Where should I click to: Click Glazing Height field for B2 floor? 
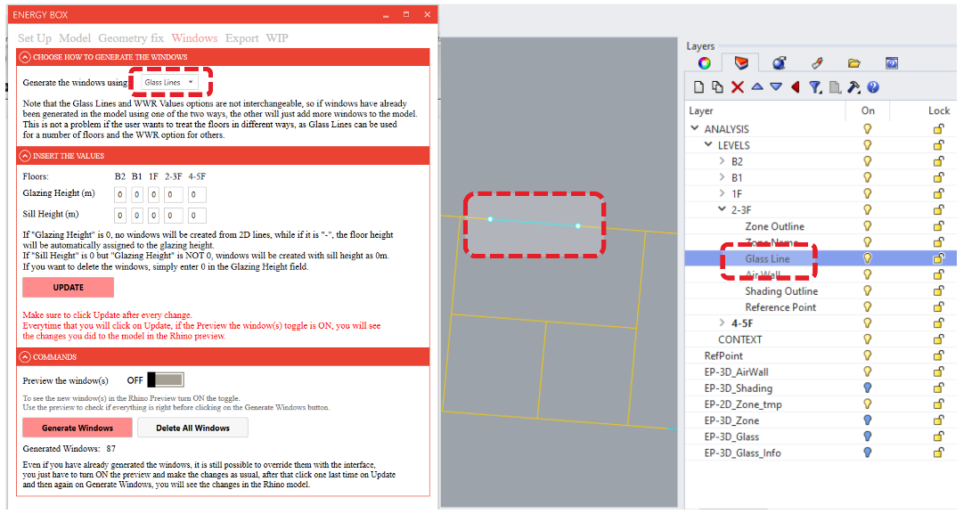click(x=119, y=194)
